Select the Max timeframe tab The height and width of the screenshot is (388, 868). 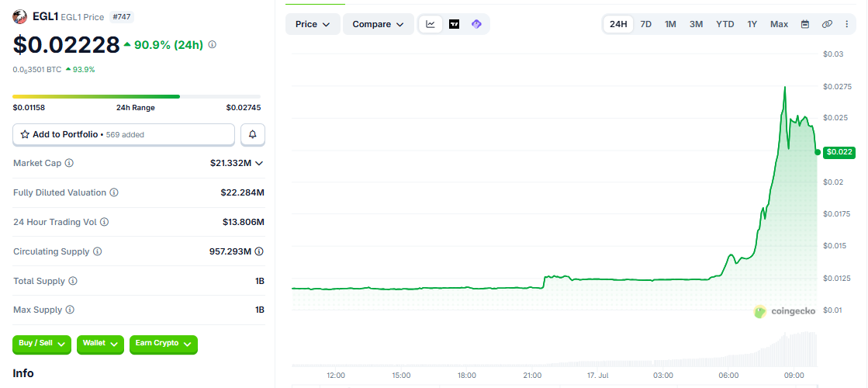click(779, 24)
